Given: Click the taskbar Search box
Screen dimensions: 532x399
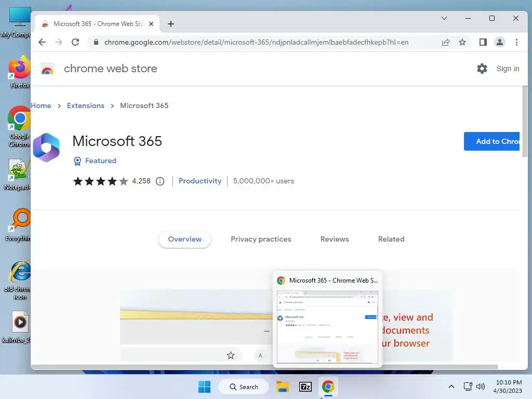Looking at the screenshot, I should point(243,387).
